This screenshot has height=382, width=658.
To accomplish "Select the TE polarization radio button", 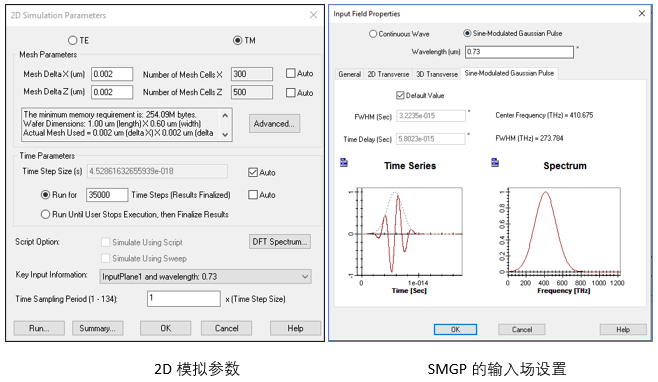I will [73, 40].
